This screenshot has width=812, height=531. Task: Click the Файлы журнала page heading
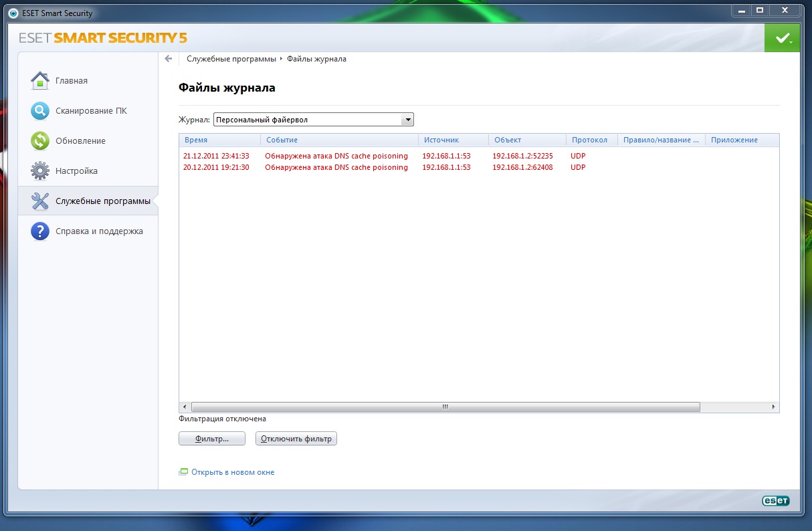(227, 88)
